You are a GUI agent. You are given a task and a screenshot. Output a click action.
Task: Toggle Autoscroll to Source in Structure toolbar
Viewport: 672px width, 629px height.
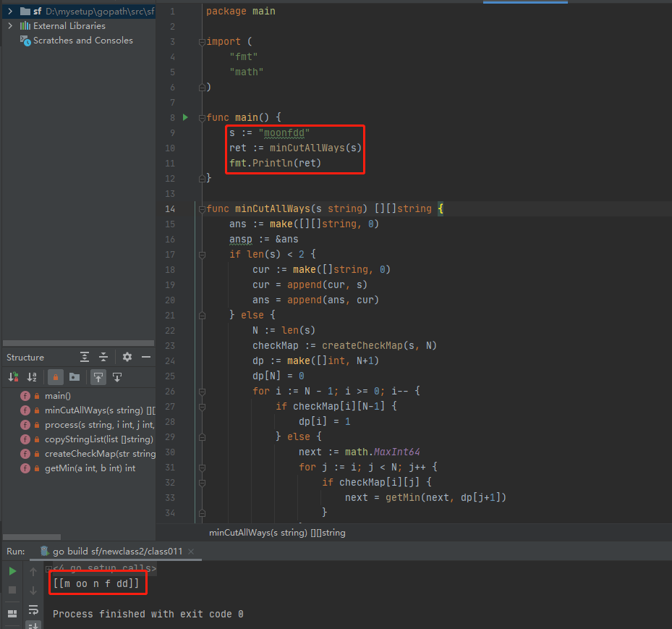pos(98,377)
